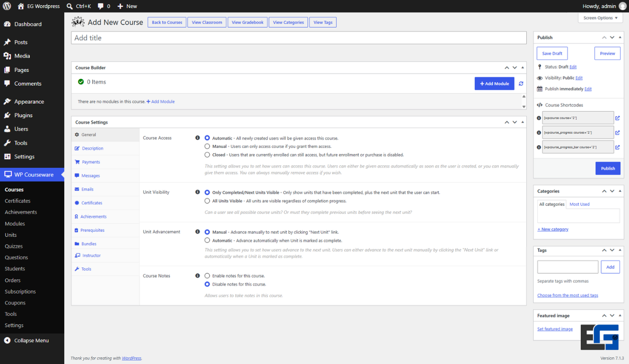Click the Collapse Menu arrow icon

click(x=7, y=340)
